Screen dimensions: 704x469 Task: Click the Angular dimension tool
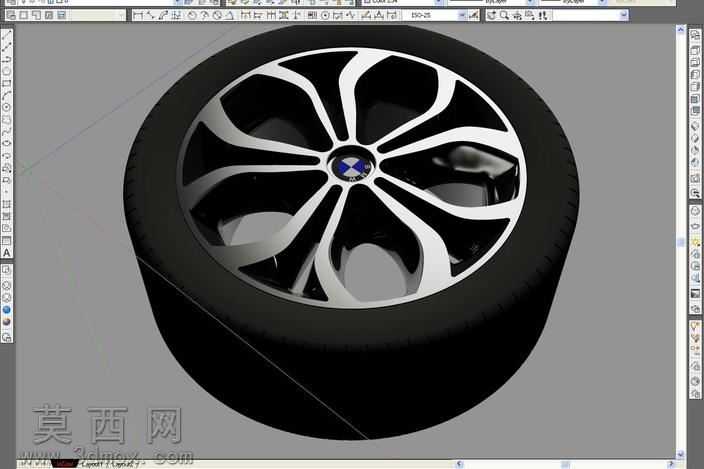(229, 16)
